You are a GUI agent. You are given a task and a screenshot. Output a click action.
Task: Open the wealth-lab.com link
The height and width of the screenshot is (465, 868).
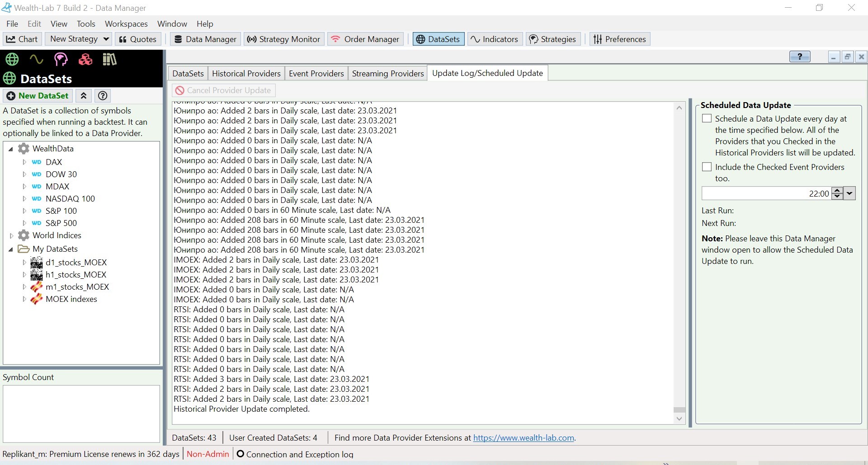pyautogui.click(x=524, y=438)
